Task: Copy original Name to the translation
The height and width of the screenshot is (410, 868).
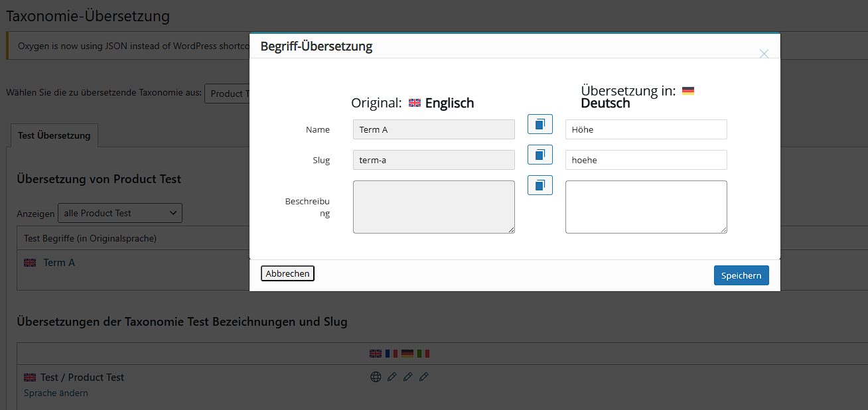Action: point(540,124)
